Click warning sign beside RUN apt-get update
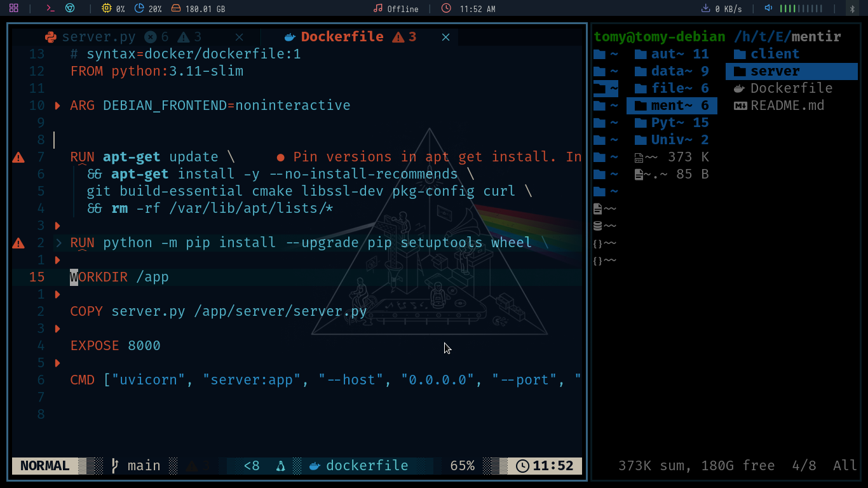Screen dimensions: 868x488 point(18,157)
